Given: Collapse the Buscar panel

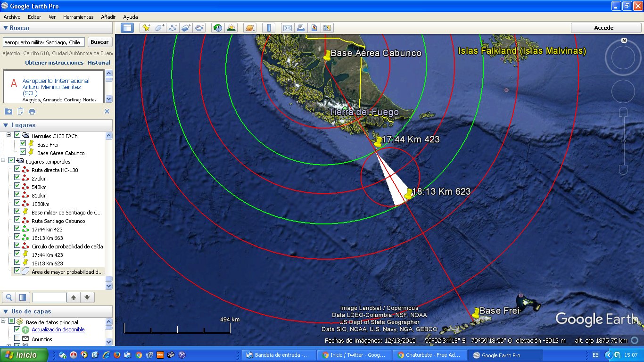Looking at the screenshot, I should click(5, 28).
